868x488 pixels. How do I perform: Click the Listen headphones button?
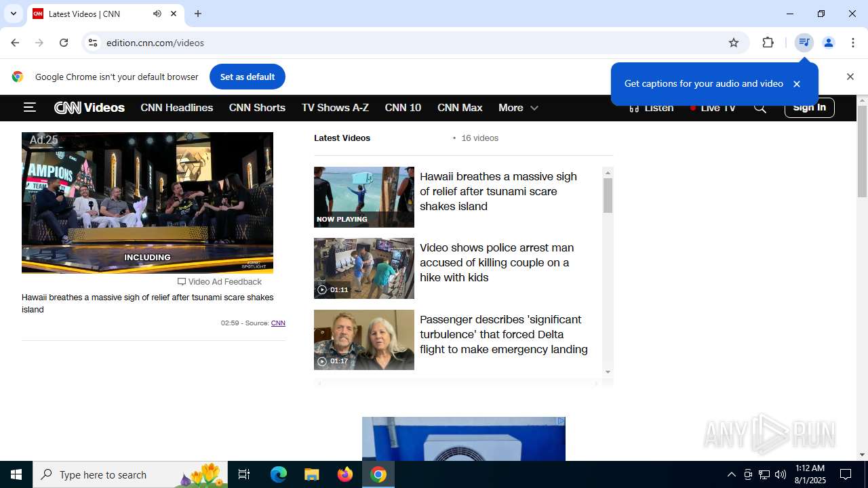(651, 108)
